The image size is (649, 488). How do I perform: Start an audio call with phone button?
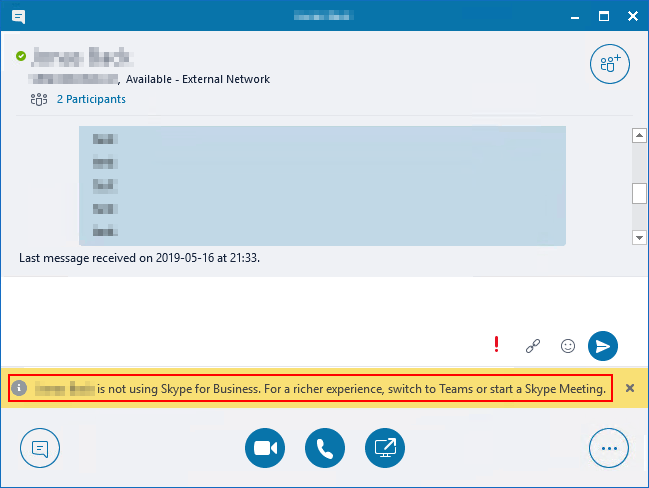click(x=325, y=448)
